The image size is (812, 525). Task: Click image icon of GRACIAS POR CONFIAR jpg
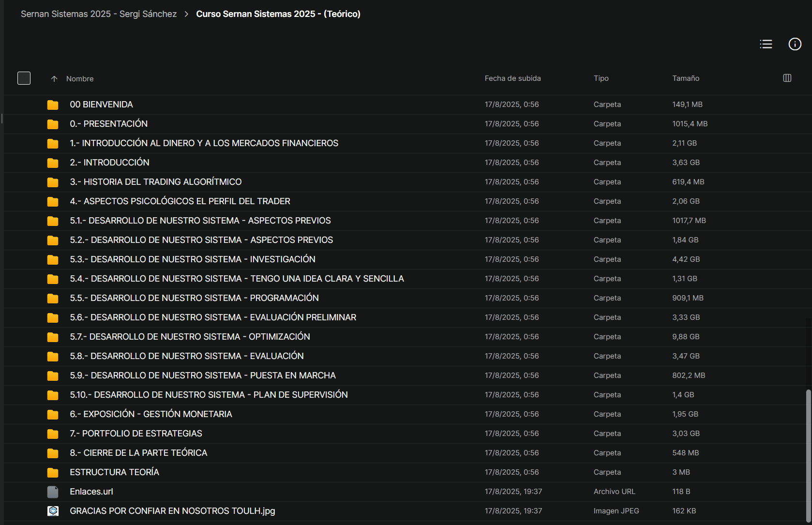(x=53, y=511)
